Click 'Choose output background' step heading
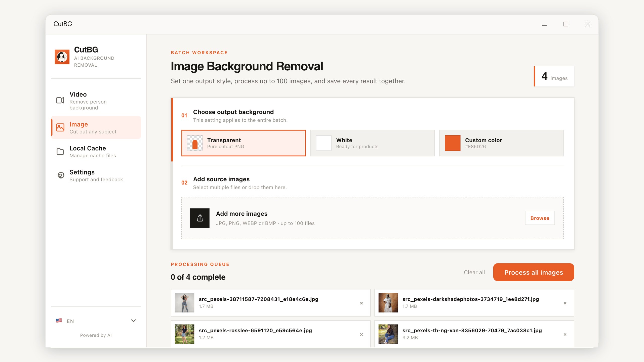This screenshot has width=644, height=362. [x=233, y=112]
